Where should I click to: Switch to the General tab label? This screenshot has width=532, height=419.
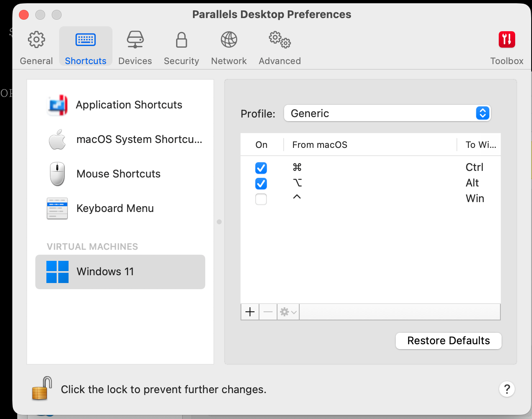(x=37, y=61)
